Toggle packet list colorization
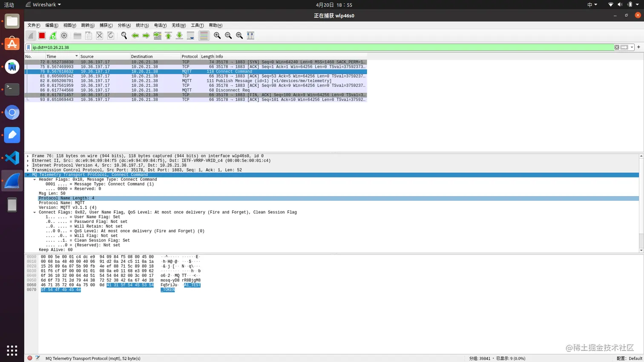Viewport: 644px width, 362px height. point(204,36)
